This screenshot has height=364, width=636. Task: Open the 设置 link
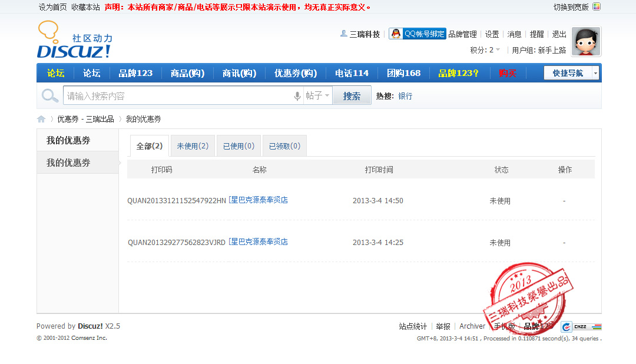click(492, 34)
